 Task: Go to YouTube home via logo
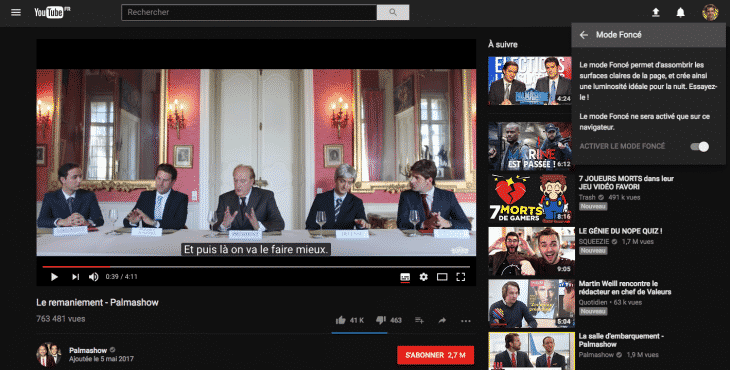pyautogui.click(x=52, y=12)
